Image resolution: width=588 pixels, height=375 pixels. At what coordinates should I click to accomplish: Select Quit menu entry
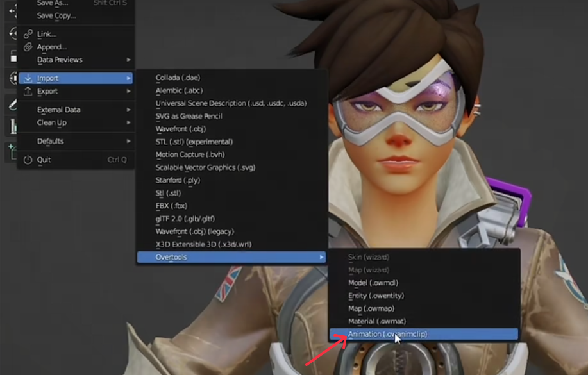click(76, 160)
